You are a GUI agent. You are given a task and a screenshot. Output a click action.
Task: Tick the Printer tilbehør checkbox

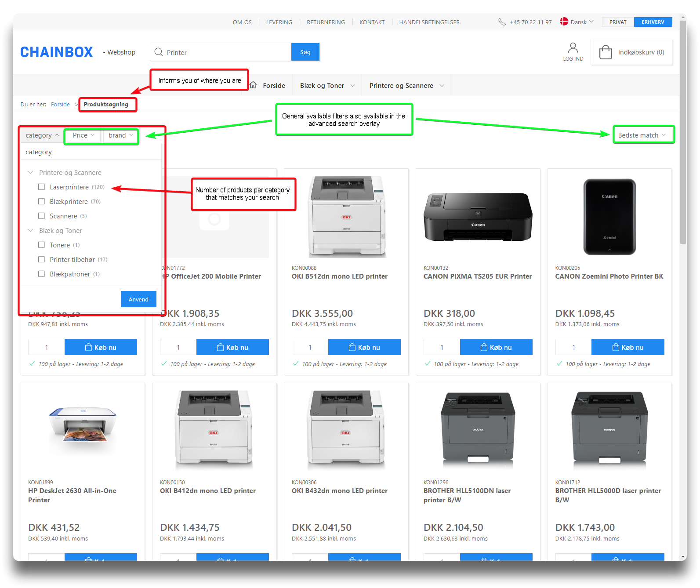point(41,259)
